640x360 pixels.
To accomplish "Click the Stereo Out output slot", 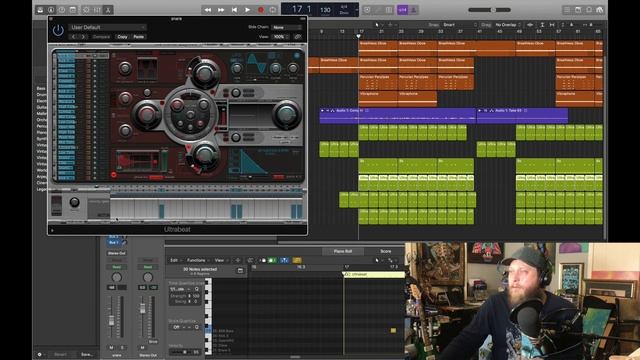I will coord(116,253).
